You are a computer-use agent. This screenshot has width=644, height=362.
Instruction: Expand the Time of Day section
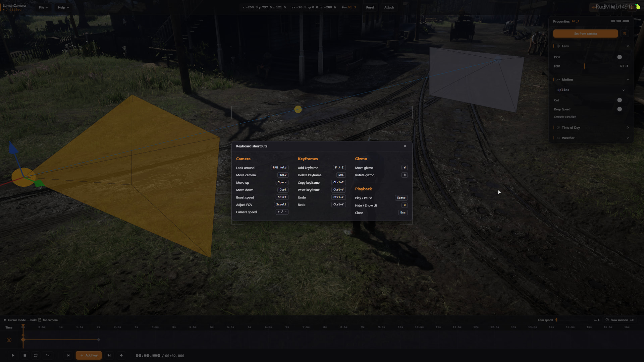(x=591, y=128)
